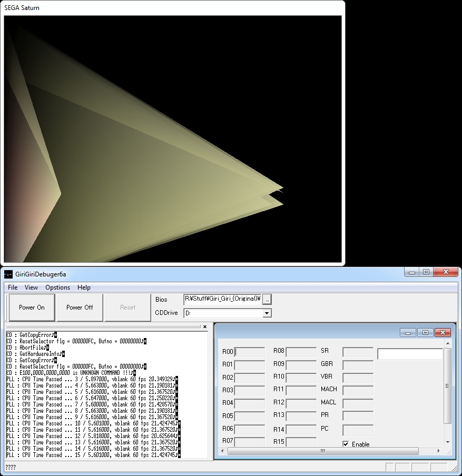The height and width of the screenshot is (476, 462).
Task: Click the '????' status bar text
Action: click(11, 467)
